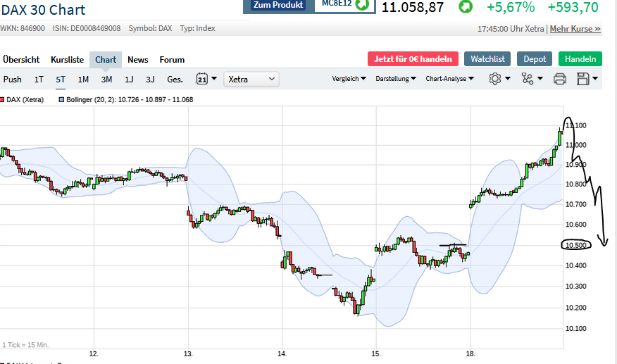Open the Forum tab

coord(172,60)
